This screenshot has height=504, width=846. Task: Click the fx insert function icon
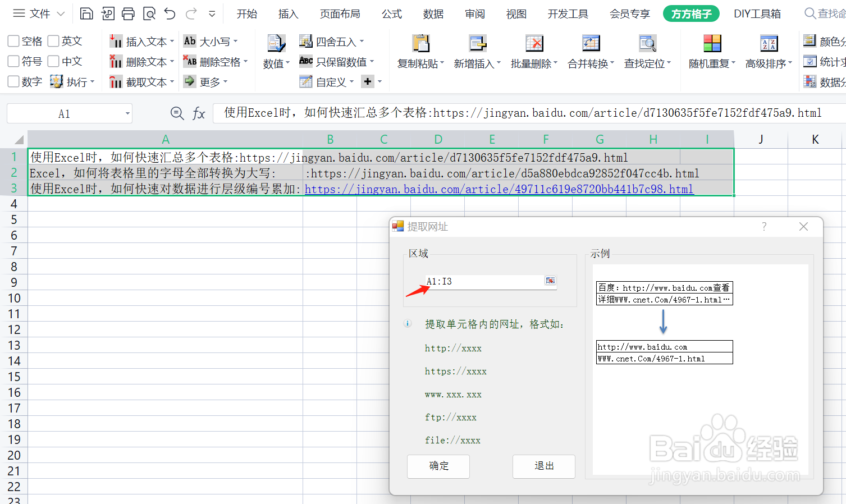click(199, 113)
